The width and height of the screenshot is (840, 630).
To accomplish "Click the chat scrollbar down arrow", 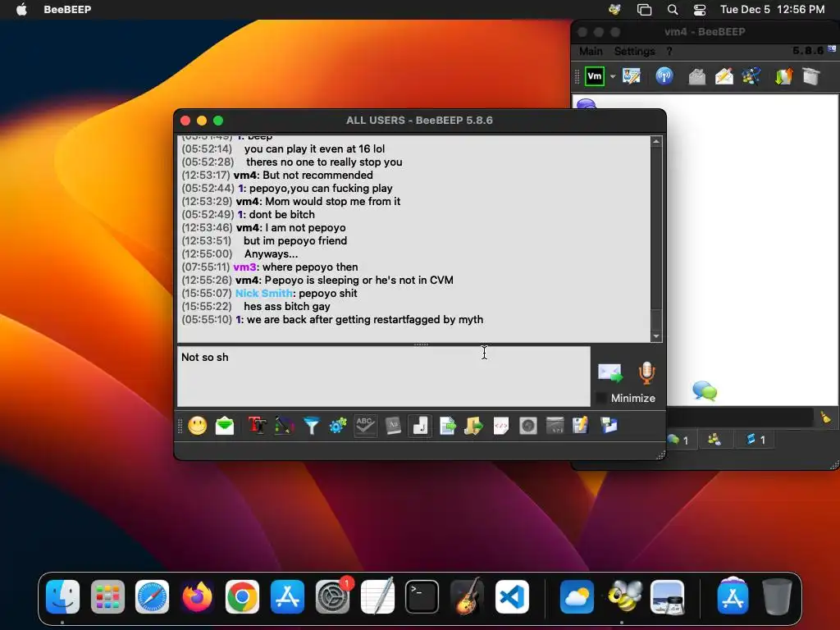I will click(x=656, y=336).
